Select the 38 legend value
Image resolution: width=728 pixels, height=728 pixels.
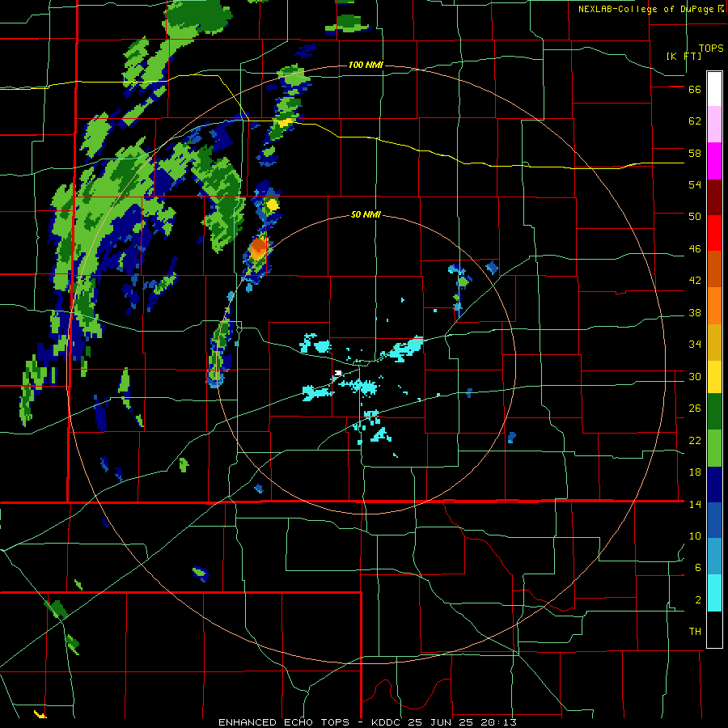pyautogui.click(x=695, y=313)
